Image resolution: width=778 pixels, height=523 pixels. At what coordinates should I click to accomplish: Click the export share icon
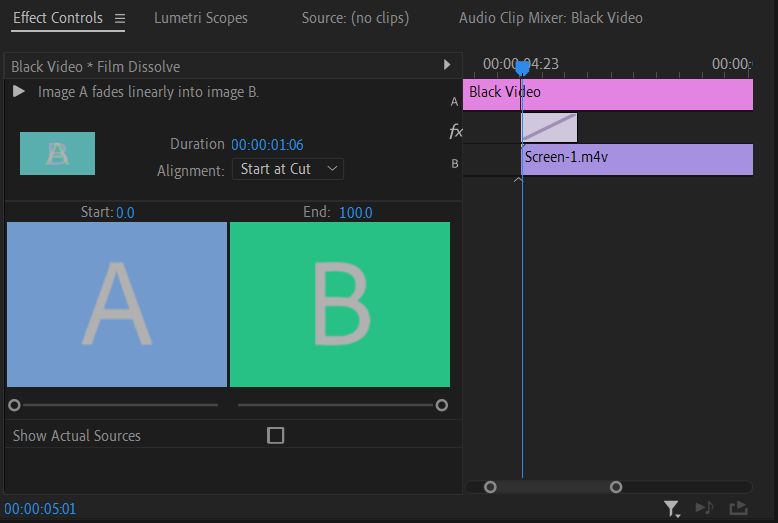[738, 509]
